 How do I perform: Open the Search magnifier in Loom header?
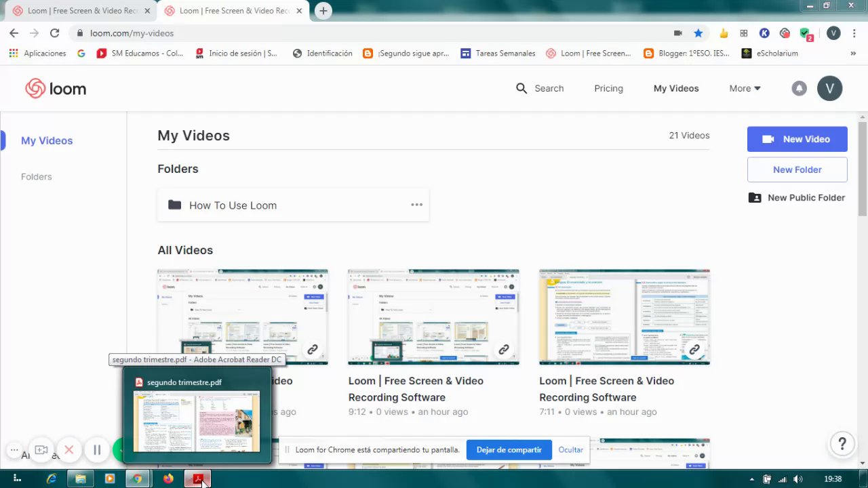(521, 88)
